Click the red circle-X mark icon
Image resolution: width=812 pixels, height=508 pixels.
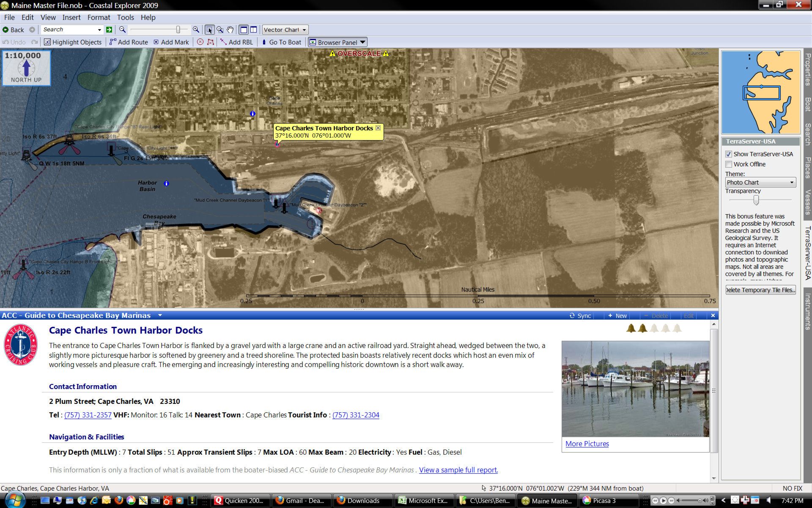(x=200, y=42)
